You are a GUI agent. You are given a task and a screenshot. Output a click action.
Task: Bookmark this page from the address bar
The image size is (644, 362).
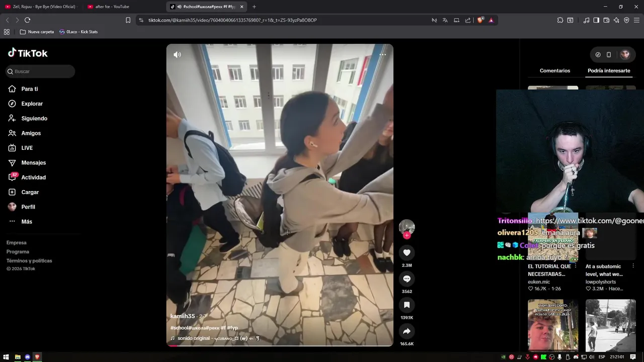(x=128, y=20)
